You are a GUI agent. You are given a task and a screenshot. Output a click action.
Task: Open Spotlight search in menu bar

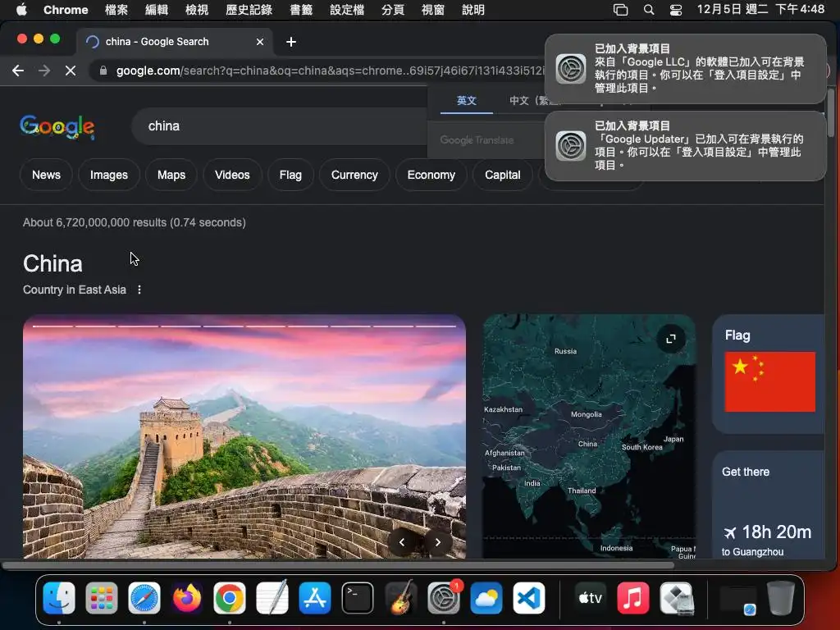pos(649,10)
